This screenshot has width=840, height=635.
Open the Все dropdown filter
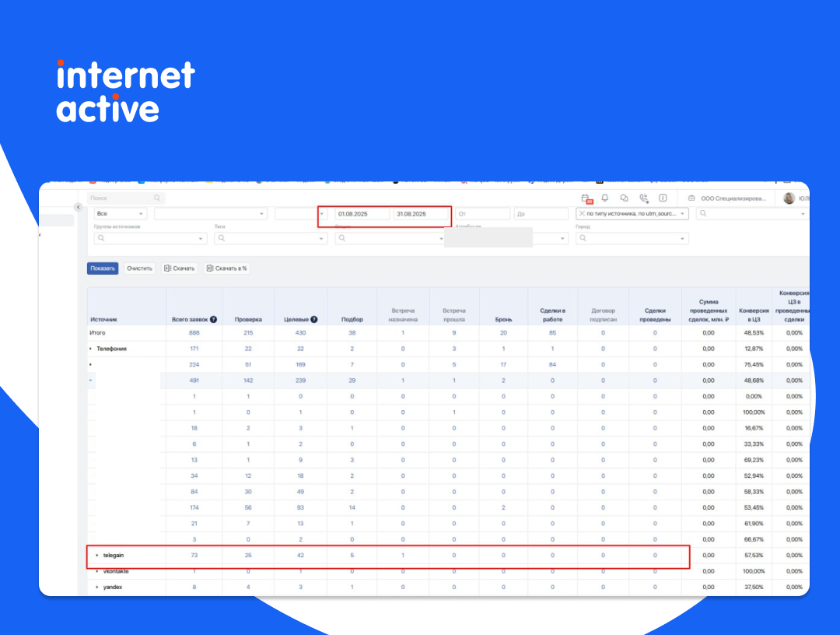click(120, 213)
